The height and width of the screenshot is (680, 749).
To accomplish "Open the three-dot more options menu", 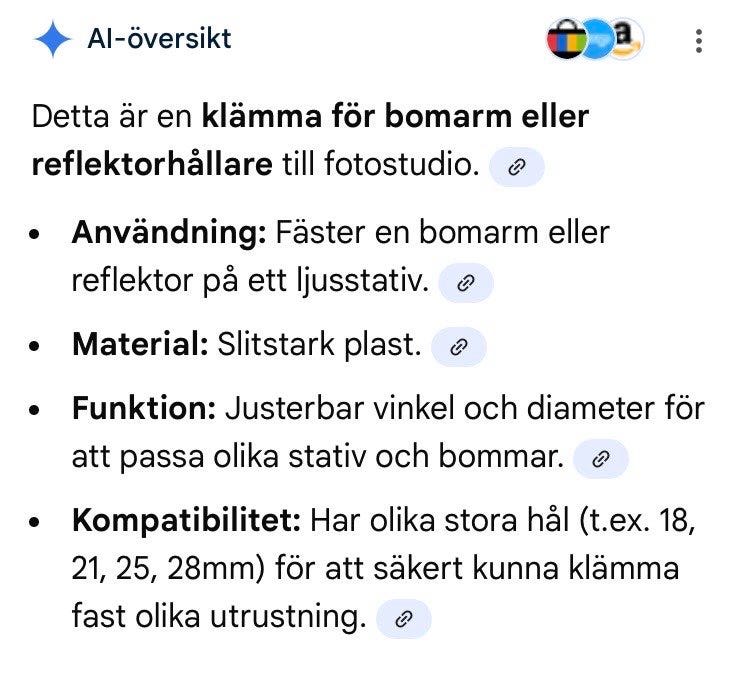I will pyautogui.click(x=698, y=40).
